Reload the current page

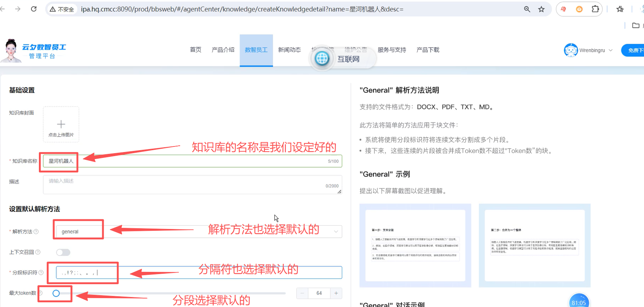click(x=34, y=9)
